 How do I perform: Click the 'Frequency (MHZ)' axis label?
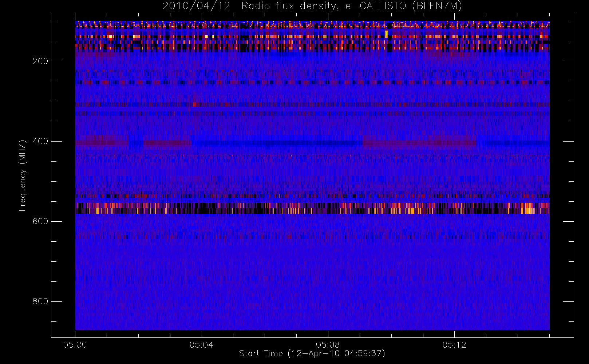[23, 175]
